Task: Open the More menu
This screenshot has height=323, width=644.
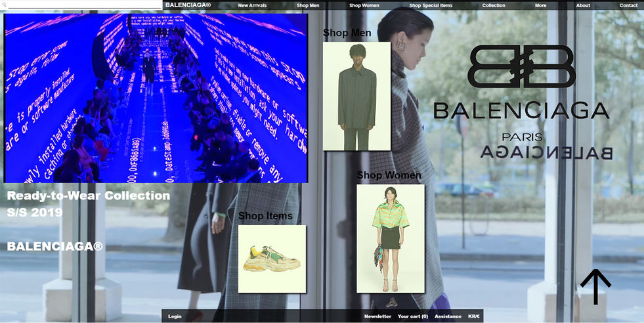Action: (540, 5)
